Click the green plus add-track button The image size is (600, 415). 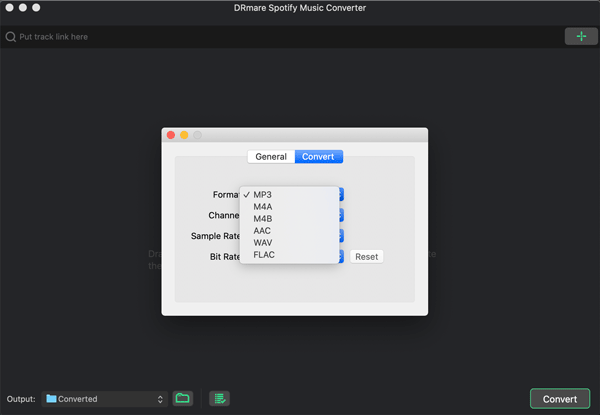pos(581,36)
